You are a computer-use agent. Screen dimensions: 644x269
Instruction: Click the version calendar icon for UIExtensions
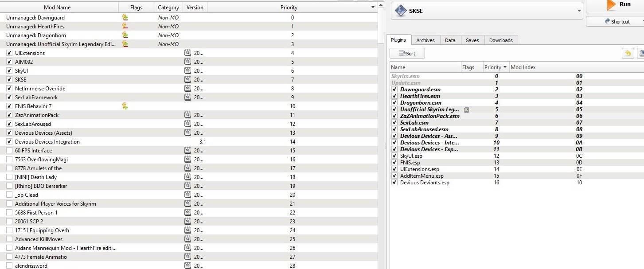point(187,53)
